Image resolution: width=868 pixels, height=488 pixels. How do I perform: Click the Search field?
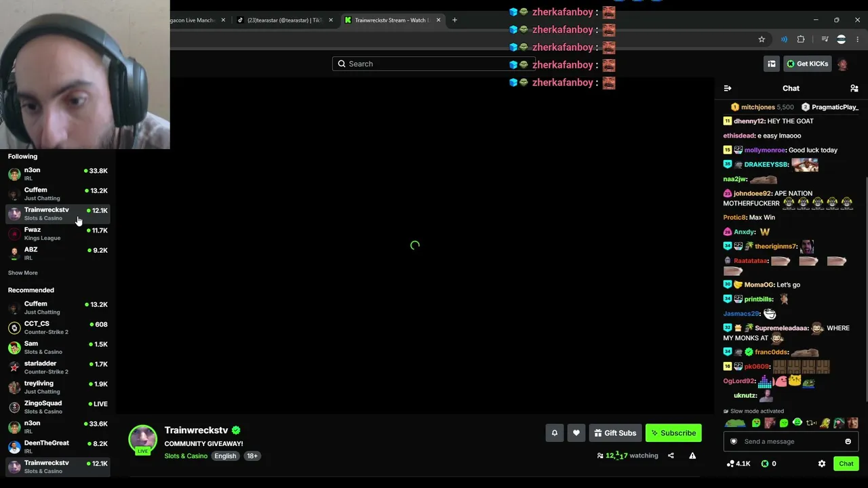pyautogui.click(x=434, y=64)
